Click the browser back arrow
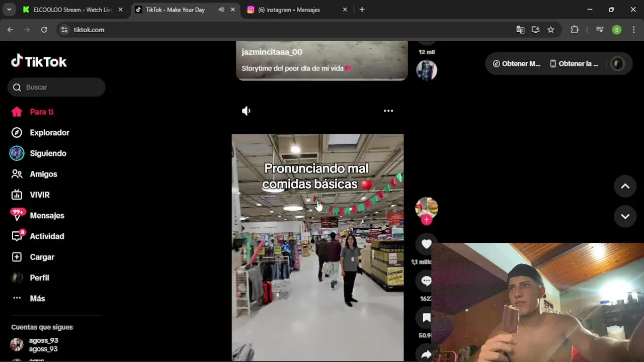644x362 pixels. tap(10, 30)
